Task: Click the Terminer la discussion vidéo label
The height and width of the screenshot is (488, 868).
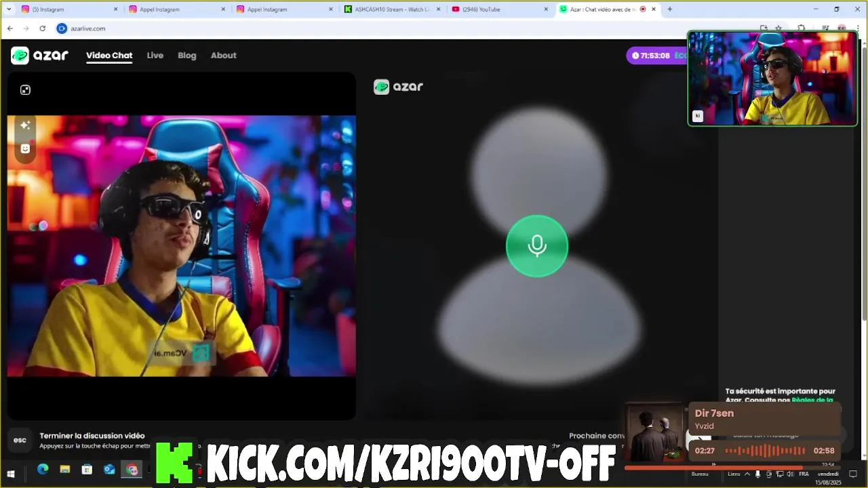Action: point(92,436)
